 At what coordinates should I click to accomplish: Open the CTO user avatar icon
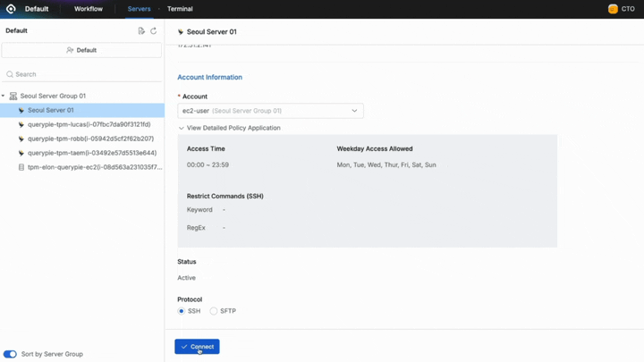pyautogui.click(x=613, y=9)
